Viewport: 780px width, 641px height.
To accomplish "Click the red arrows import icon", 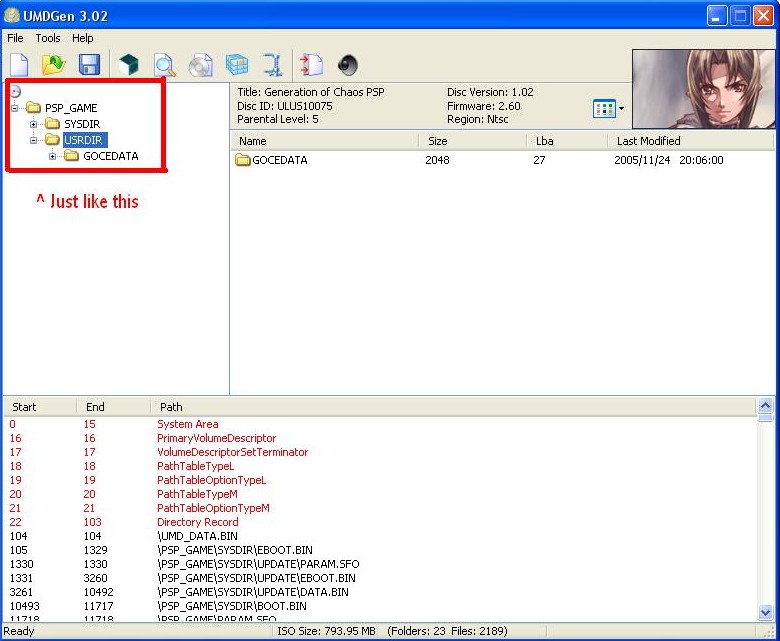I will (x=311, y=66).
